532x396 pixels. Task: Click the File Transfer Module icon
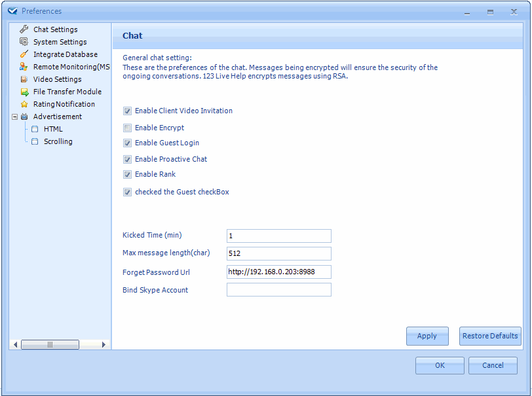24,92
